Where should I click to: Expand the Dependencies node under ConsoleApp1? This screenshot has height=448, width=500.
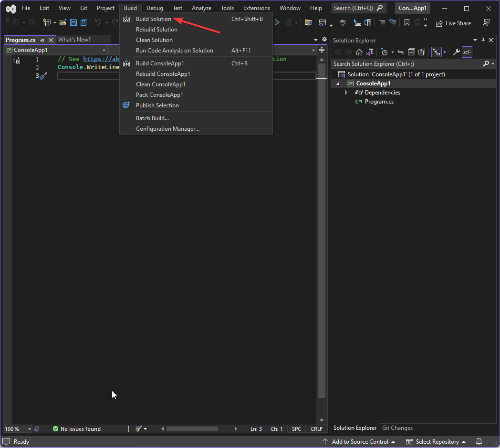point(346,92)
